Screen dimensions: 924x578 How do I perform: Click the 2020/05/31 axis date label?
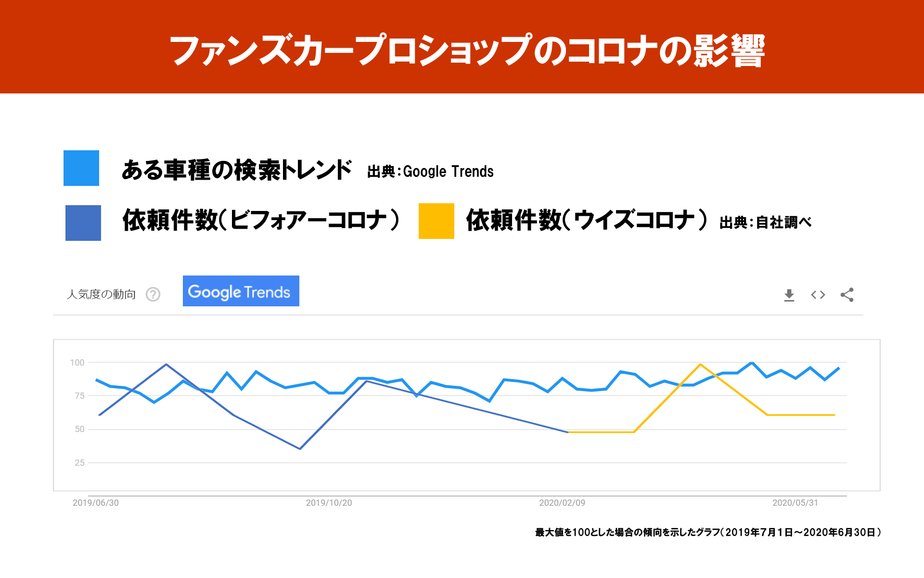[795, 503]
